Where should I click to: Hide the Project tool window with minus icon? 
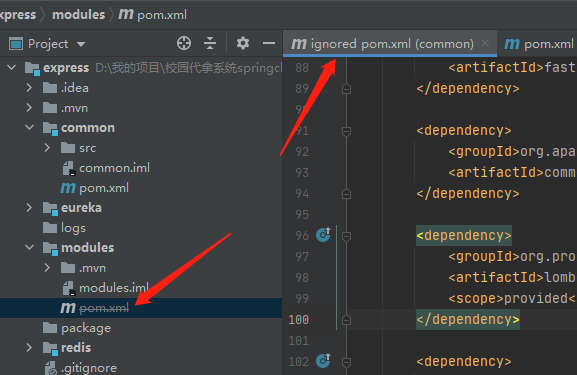tap(269, 43)
